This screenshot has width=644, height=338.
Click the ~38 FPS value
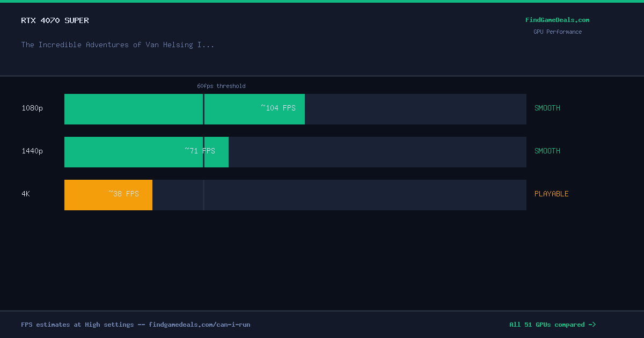pos(123,194)
